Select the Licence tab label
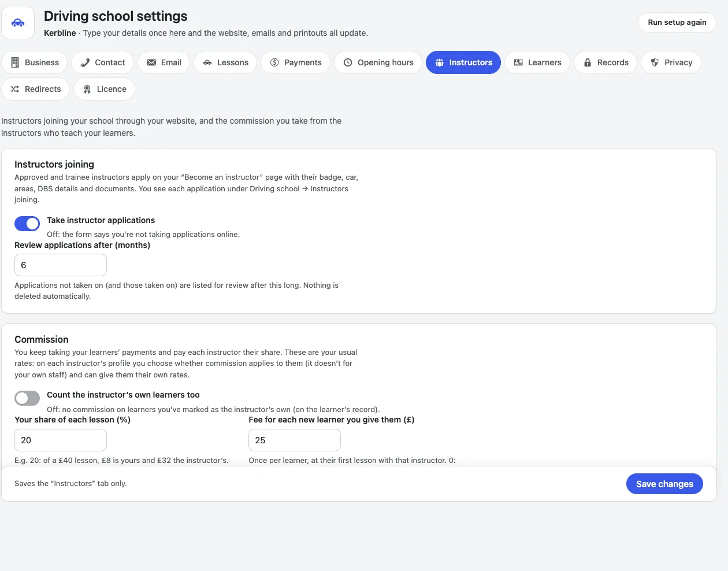The width and height of the screenshot is (728, 571). tap(112, 89)
